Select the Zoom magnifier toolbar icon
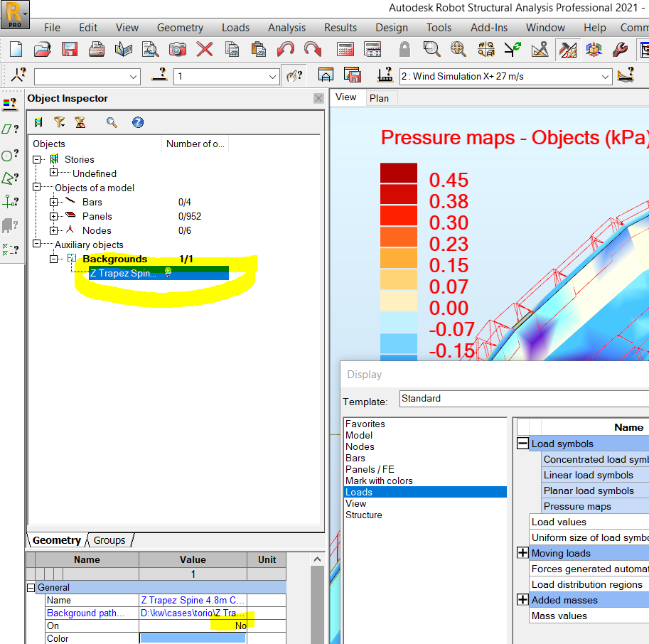Image resolution: width=649 pixels, height=644 pixels. [x=430, y=49]
